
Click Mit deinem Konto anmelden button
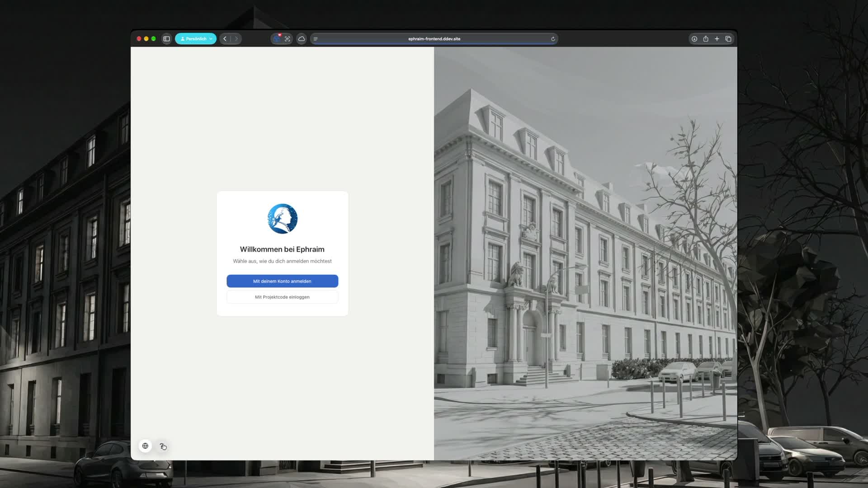coord(282,281)
